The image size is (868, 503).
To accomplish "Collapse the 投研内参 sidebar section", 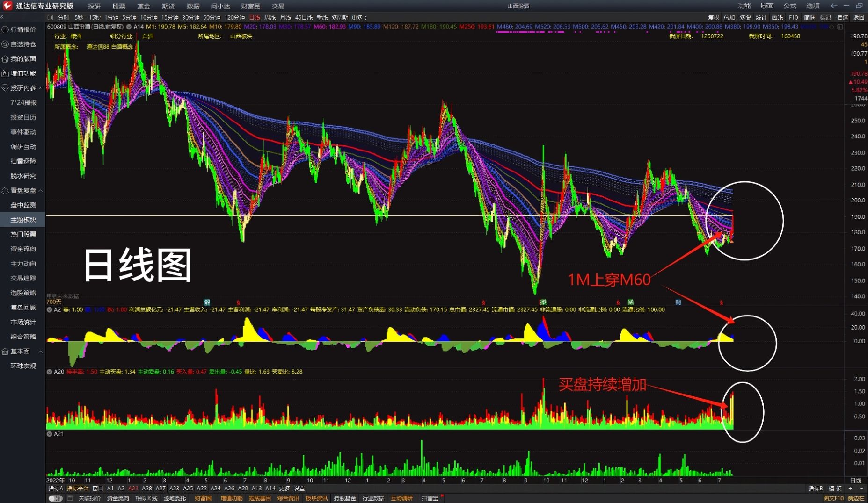I will (x=41, y=88).
